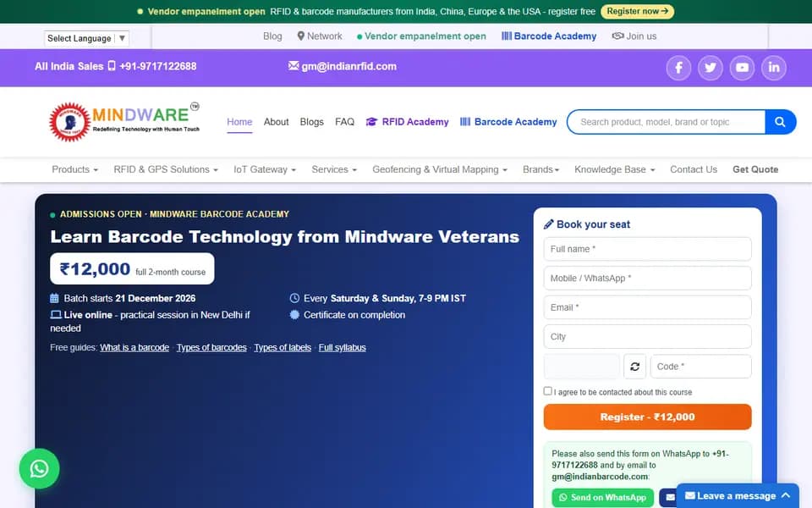The width and height of the screenshot is (812, 508).
Task: Click the Register now banner button
Action: coord(638,11)
